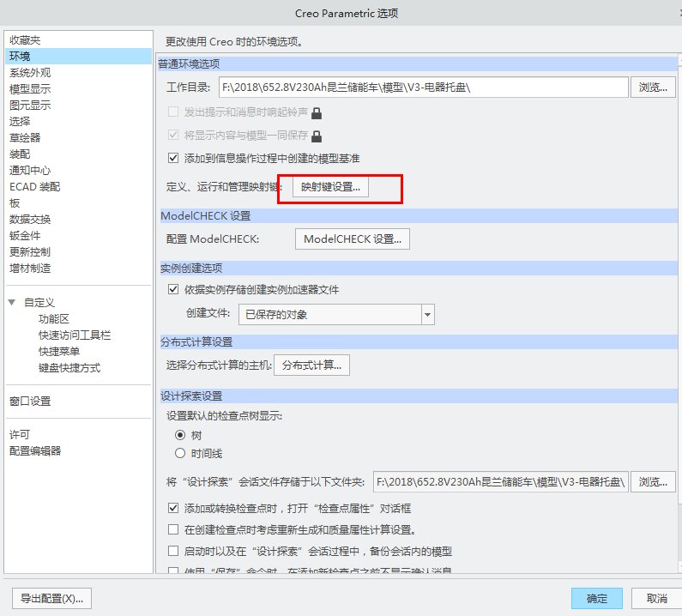Enable 考虑重新生成和质量属性计算设置
The image size is (682, 616).
(x=173, y=529)
